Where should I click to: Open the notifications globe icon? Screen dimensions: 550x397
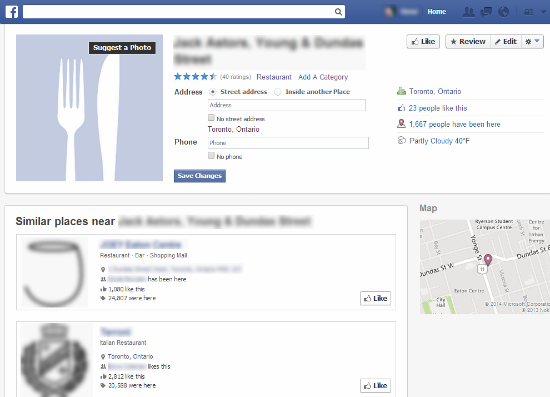pos(503,12)
